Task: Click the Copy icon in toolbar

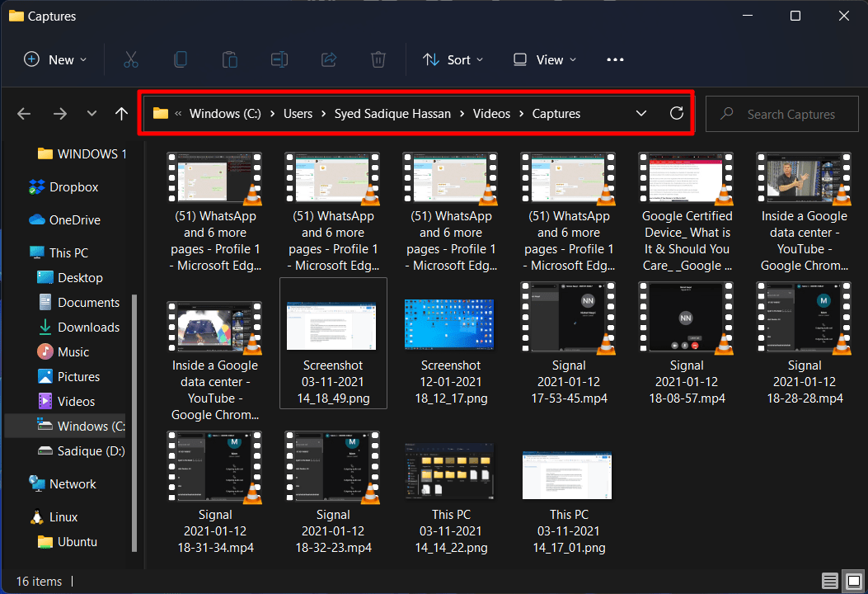Action: [181, 59]
